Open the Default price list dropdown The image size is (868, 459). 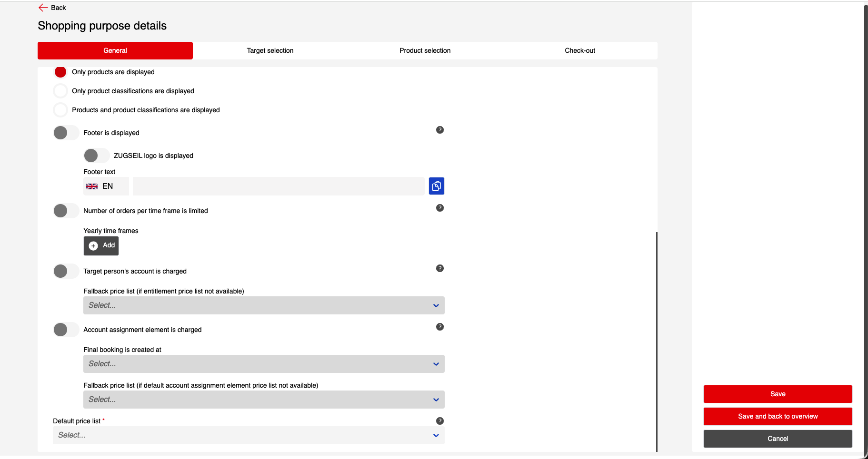click(x=248, y=436)
